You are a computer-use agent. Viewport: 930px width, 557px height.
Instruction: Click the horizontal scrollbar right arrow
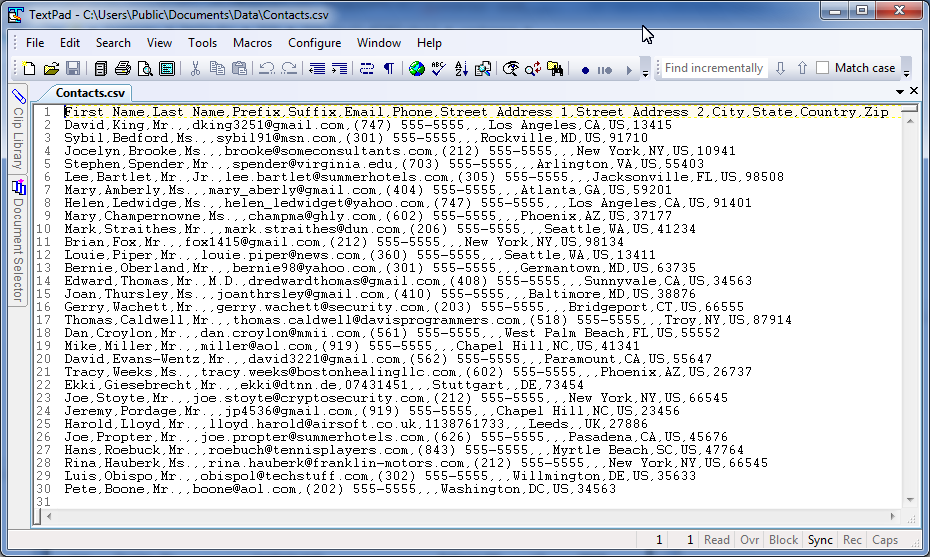(x=893, y=516)
